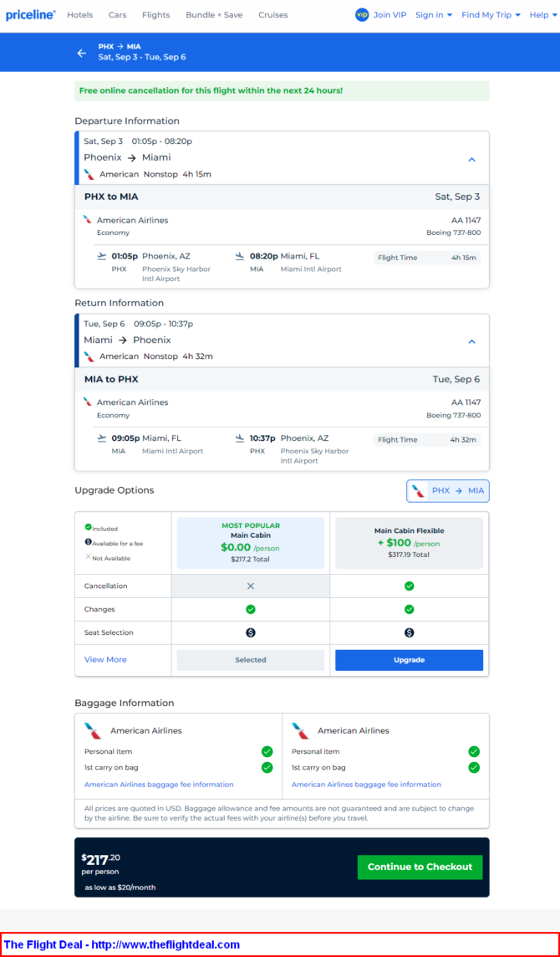Click American Airlines logo under MIA to PHX
560x957 pixels.
point(88,402)
